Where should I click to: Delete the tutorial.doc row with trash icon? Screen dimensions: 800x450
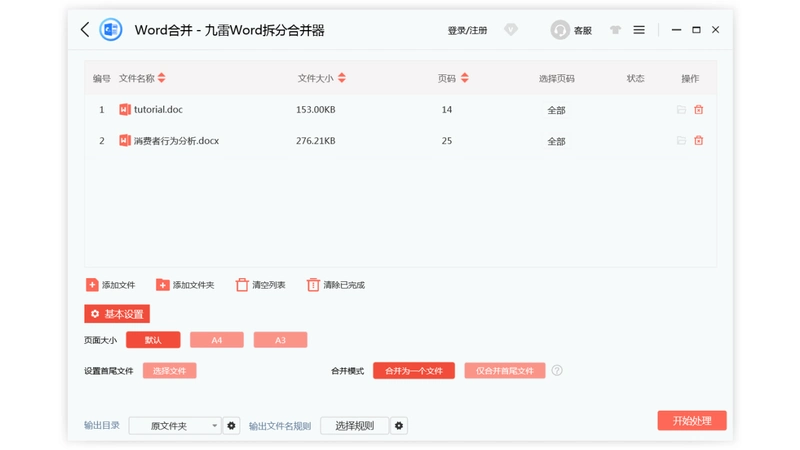pyautogui.click(x=698, y=110)
